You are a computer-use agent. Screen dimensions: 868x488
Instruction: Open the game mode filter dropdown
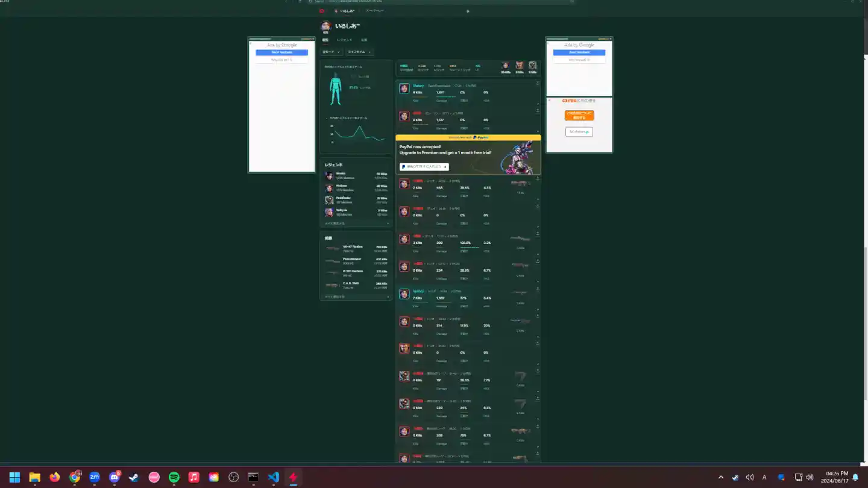(332, 52)
